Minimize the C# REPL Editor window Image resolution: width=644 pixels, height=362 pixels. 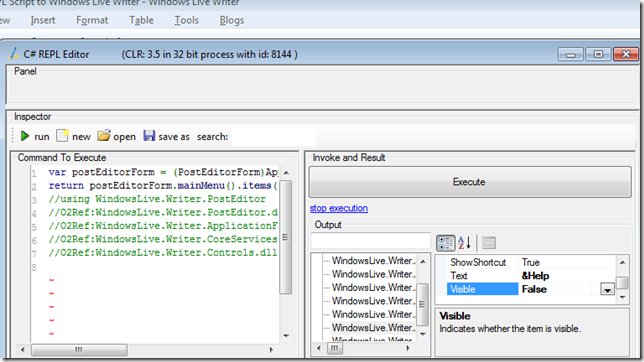point(570,54)
